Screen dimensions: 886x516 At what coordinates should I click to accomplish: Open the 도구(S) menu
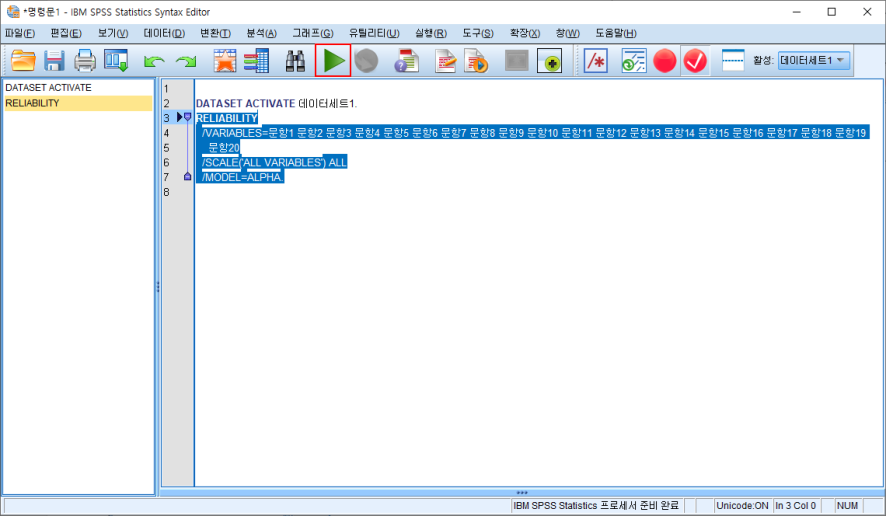(x=478, y=33)
